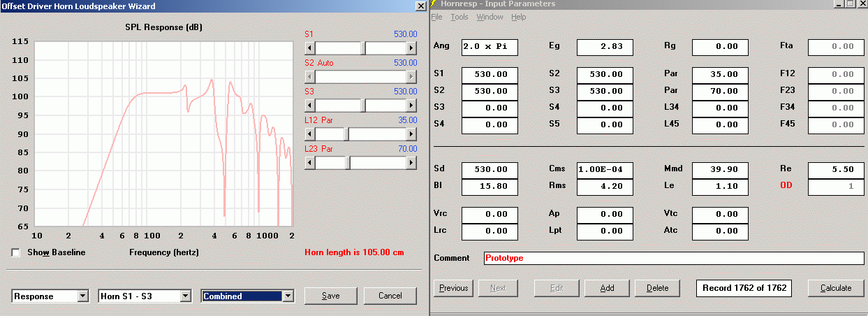Close the Offset Driver Horn Wizard window
This screenshot has height=316, width=868.
coord(420,6)
